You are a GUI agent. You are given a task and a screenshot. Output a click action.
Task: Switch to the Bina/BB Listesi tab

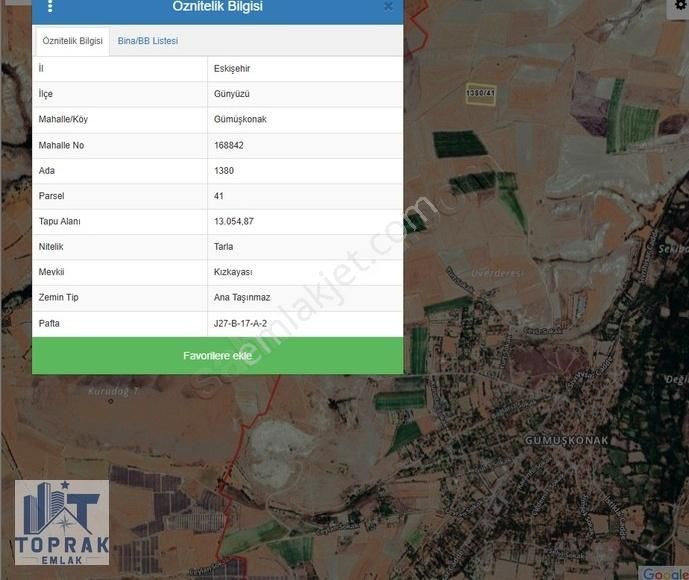pyautogui.click(x=148, y=41)
